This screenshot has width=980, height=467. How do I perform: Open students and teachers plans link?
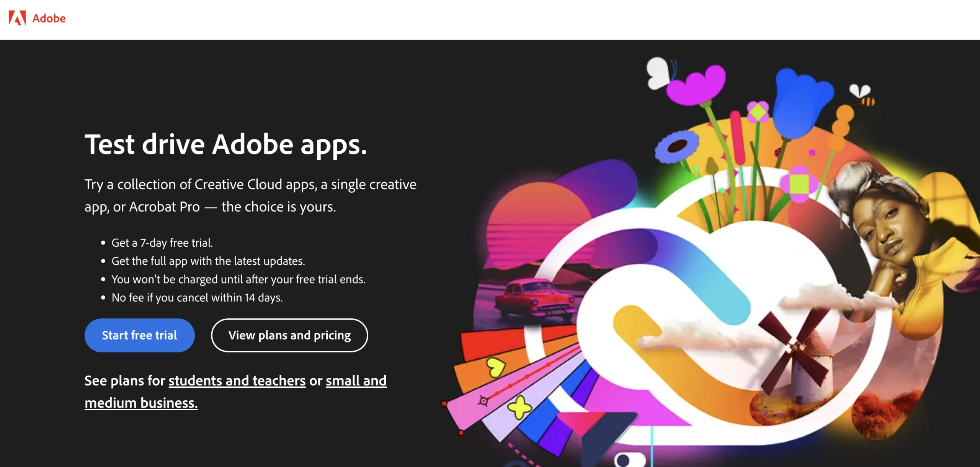click(237, 380)
